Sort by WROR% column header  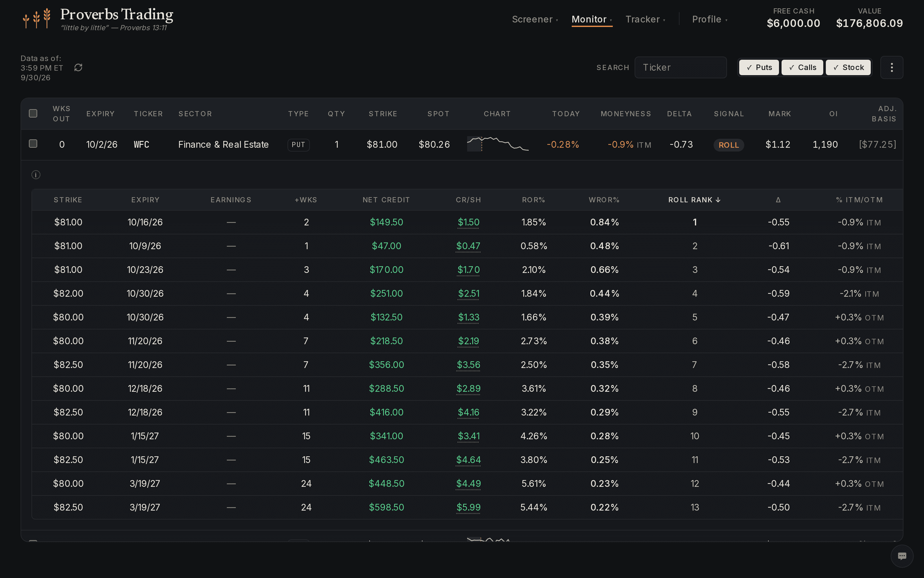tap(604, 200)
